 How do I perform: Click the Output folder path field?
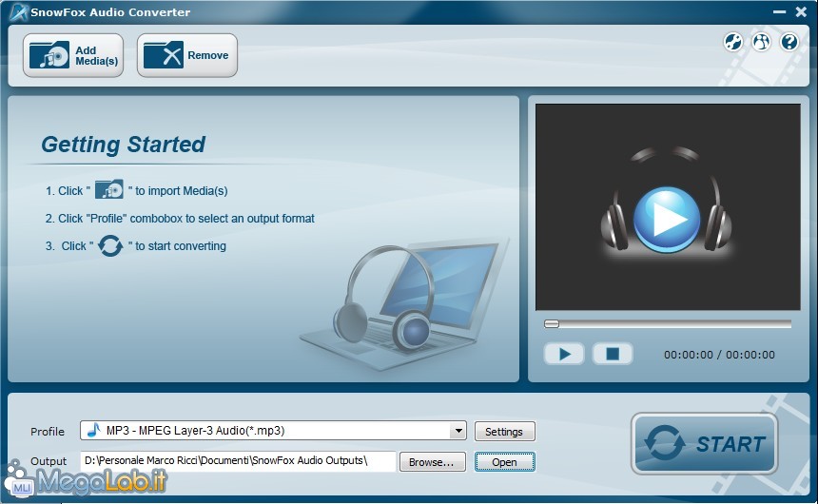(238, 461)
